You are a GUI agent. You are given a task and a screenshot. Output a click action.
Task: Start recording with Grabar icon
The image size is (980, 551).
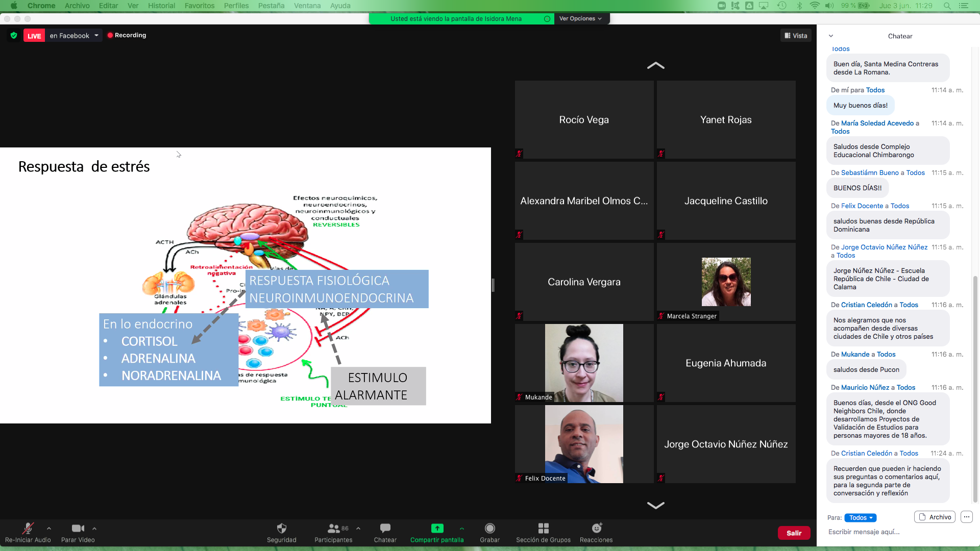[x=489, y=529]
